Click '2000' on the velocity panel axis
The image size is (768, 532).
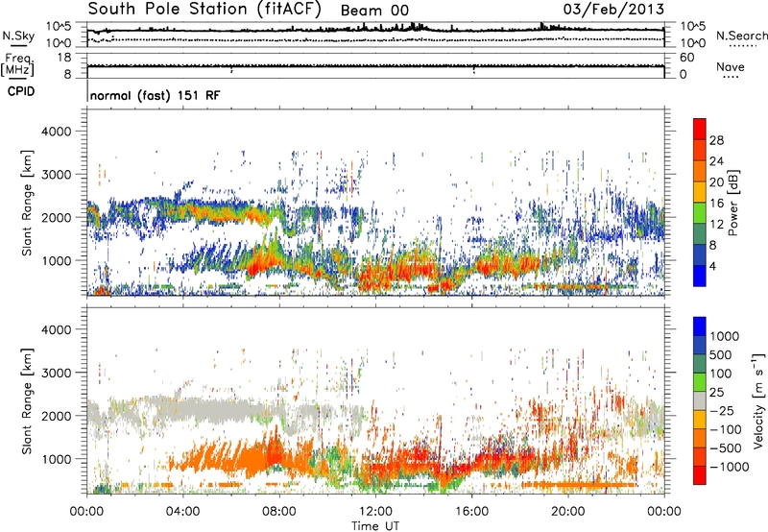[57, 416]
